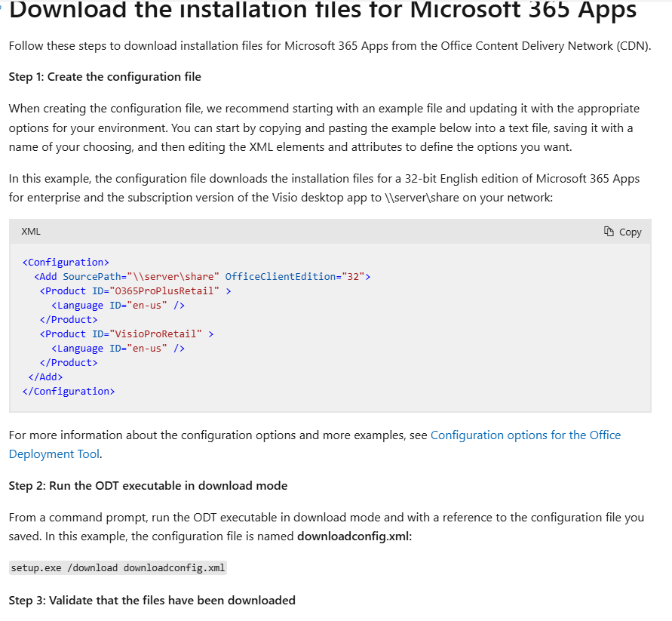Click the Step 3: Validate files downloaded heading
Viewport: 672px width, 621px height.
click(x=152, y=601)
